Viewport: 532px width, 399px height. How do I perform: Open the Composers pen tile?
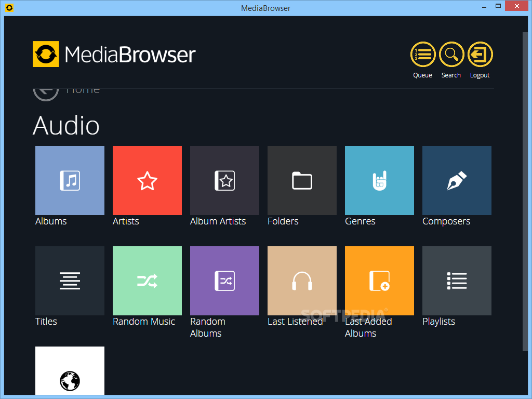point(457,180)
